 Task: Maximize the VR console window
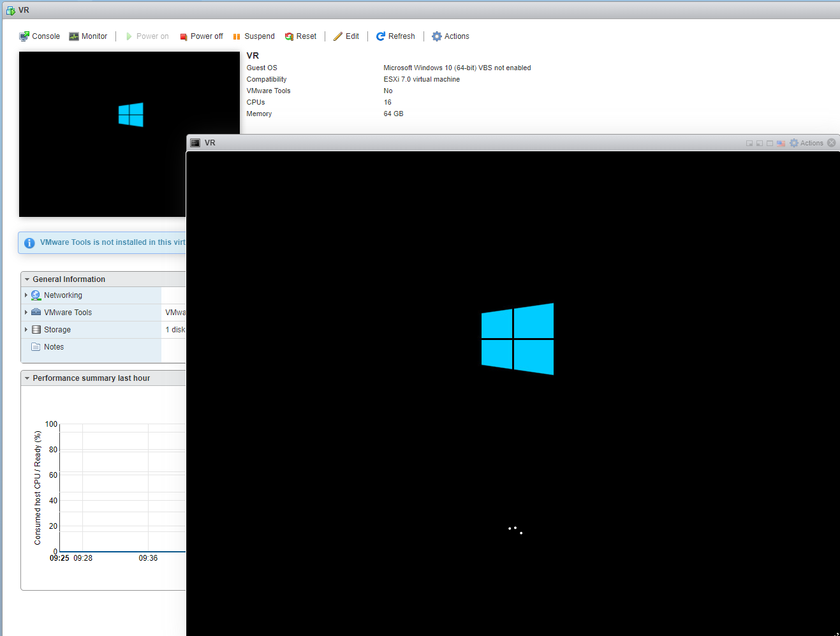[770, 144]
